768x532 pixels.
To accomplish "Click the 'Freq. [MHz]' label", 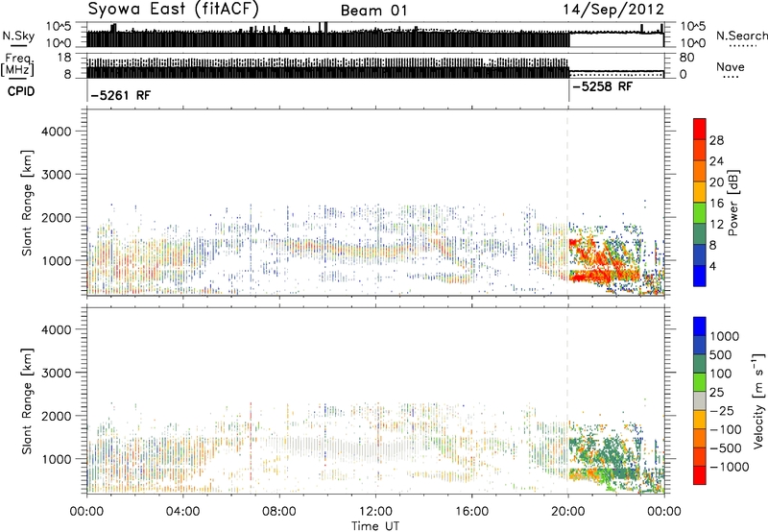I will (18, 65).
